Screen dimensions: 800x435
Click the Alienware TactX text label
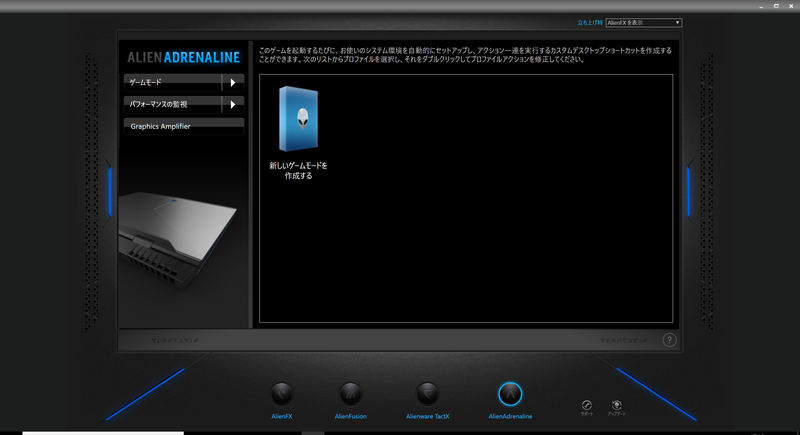point(428,417)
